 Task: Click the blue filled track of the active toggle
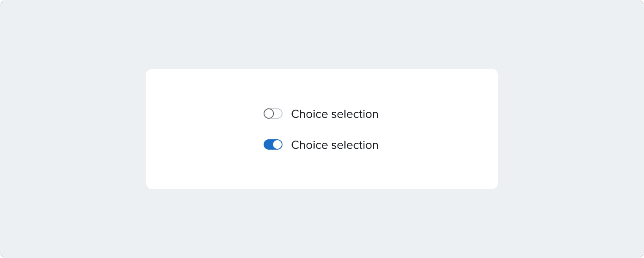(x=268, y=145)
